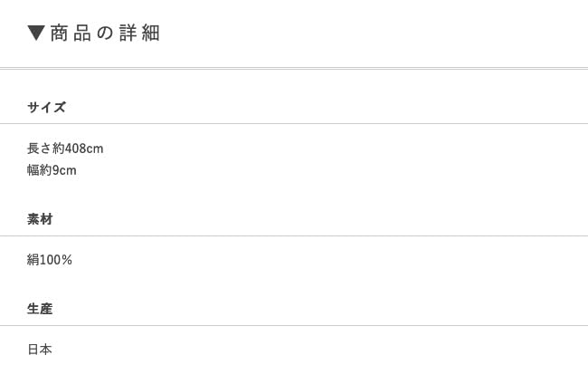Click the 100% figure in the material
The image size is (588, 384).
coord(56,260)
